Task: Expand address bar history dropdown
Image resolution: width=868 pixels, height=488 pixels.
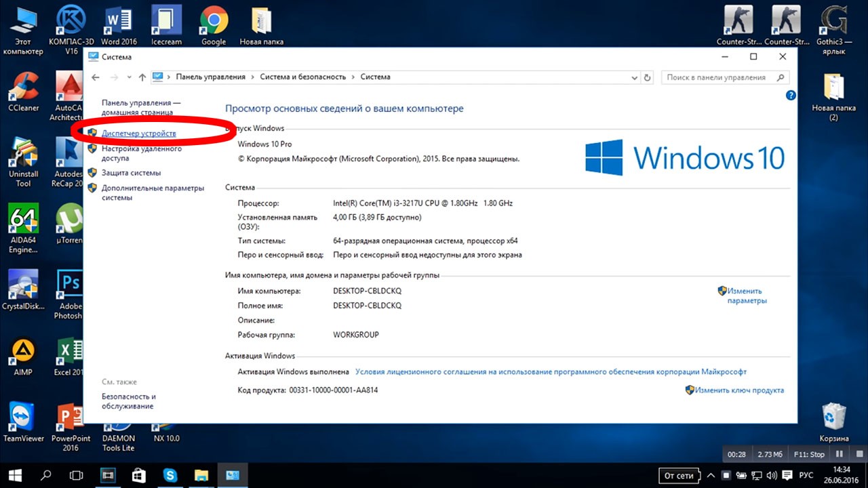Action: click(x=634, y=77)
